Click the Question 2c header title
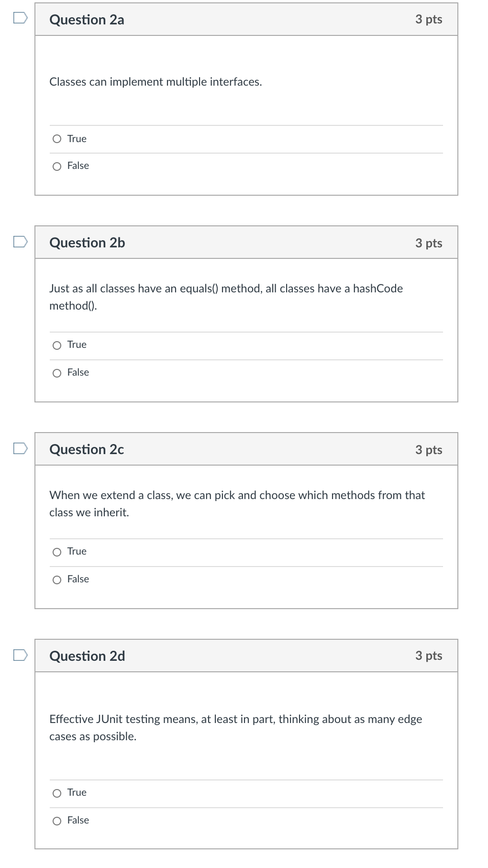The image size is (488, 868). tap(87, 449)
